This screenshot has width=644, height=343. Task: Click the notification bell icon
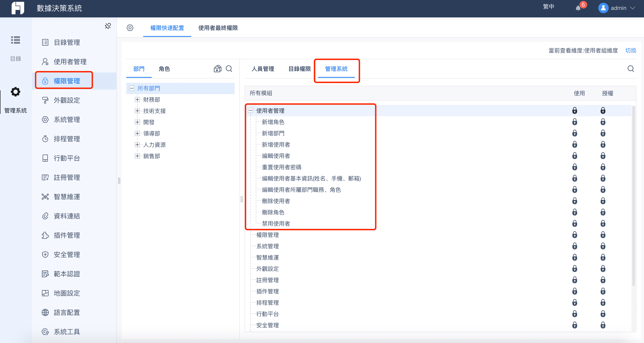pos(578,8)
